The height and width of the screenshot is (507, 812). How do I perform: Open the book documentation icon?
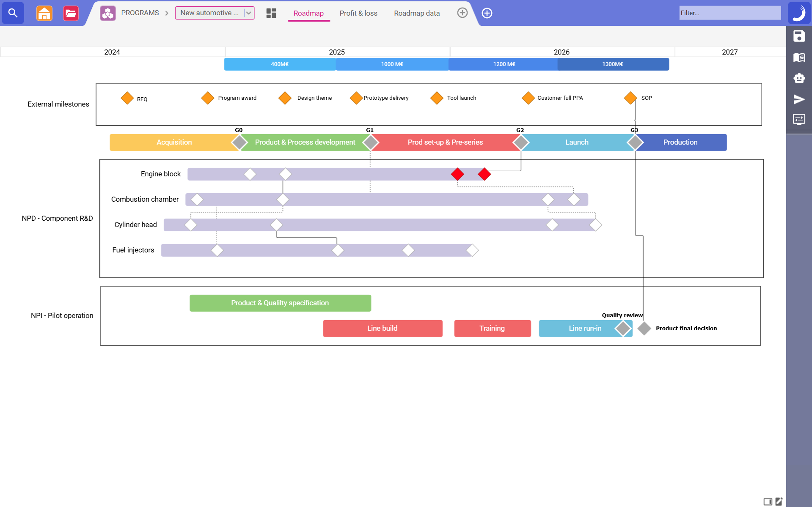(799, 57)
